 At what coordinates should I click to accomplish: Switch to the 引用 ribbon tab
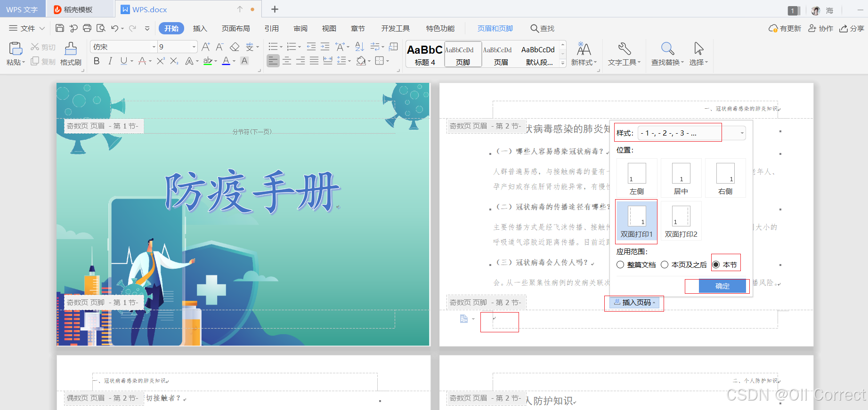coord(272,28)
